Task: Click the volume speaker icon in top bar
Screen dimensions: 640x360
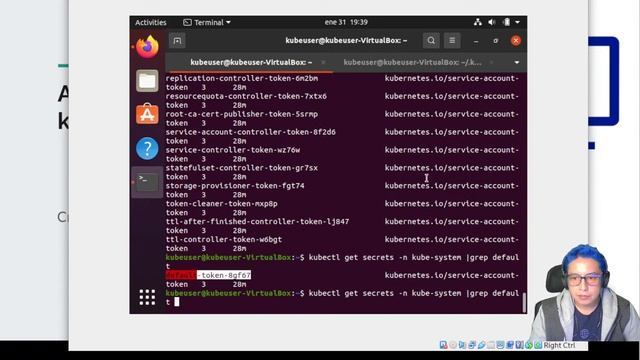Action: (x=492, y=22)
